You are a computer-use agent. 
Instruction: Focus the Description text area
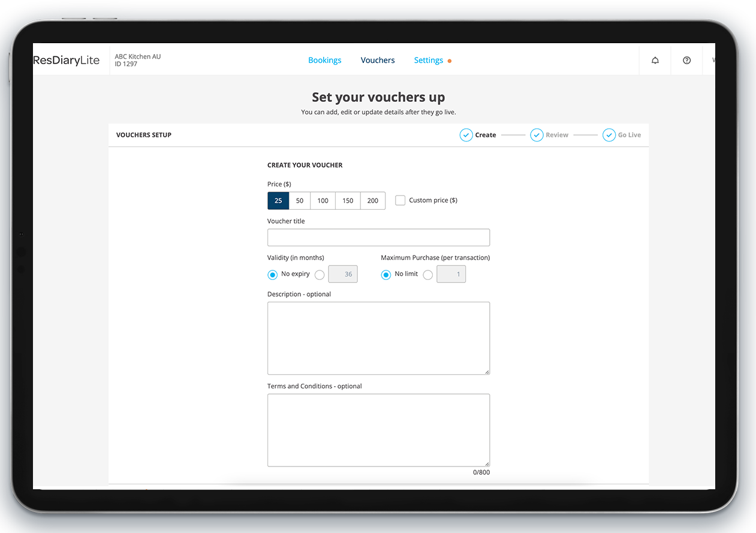pyautogui.click(x=378, y=338)
